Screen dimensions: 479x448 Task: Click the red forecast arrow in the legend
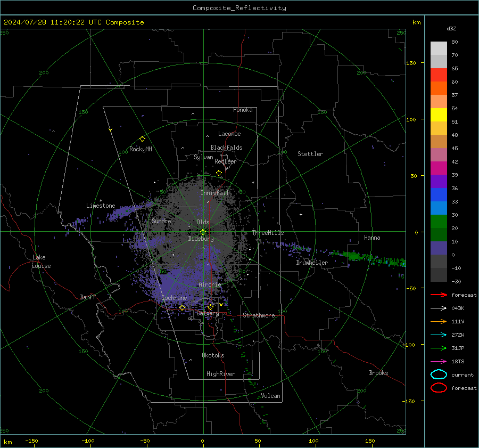439,295
